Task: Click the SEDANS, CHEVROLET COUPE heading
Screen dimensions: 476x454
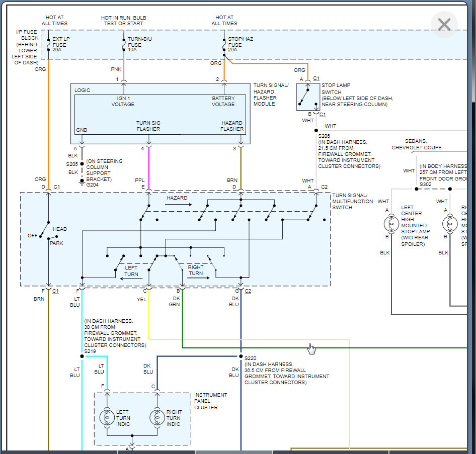Action: tap(417, 144)
